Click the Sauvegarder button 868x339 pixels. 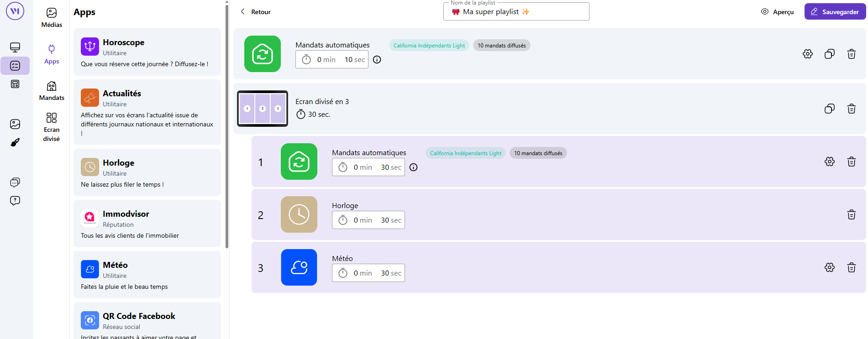(835, 12)
